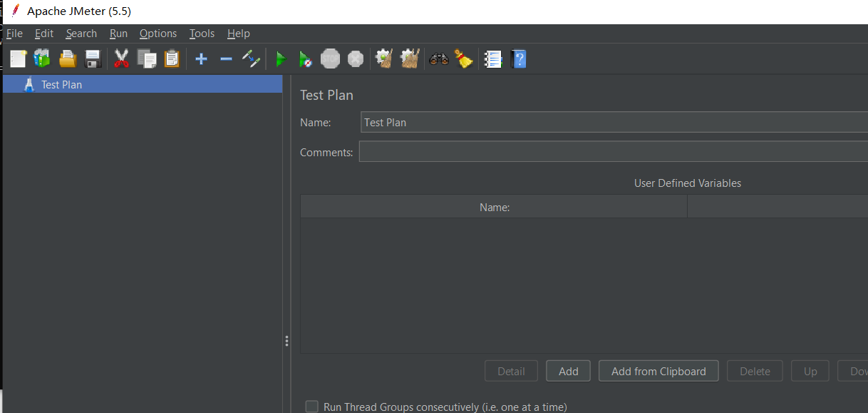Click the Delete button below table
Screen dimensions: 868x413
tap(755, 371)
